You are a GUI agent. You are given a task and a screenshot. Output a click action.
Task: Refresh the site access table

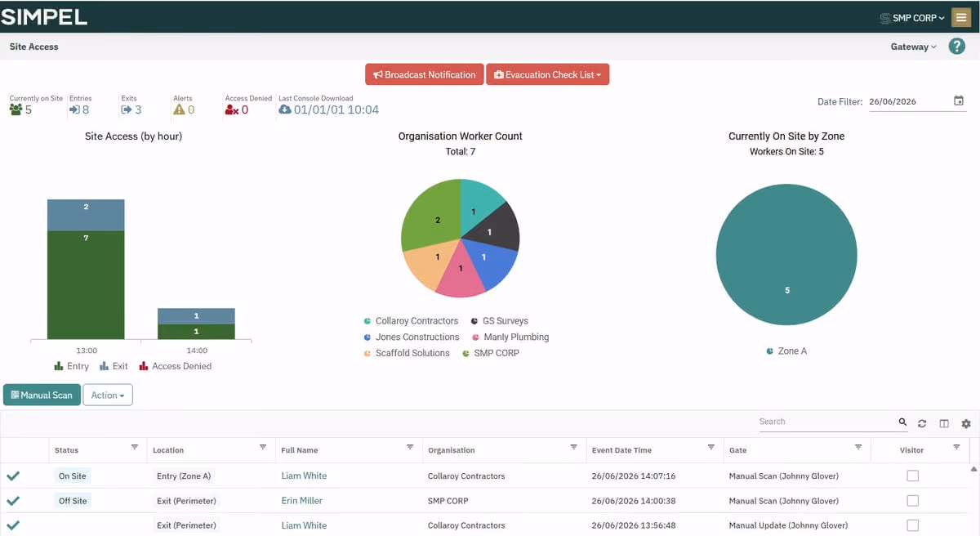(922, 423)
